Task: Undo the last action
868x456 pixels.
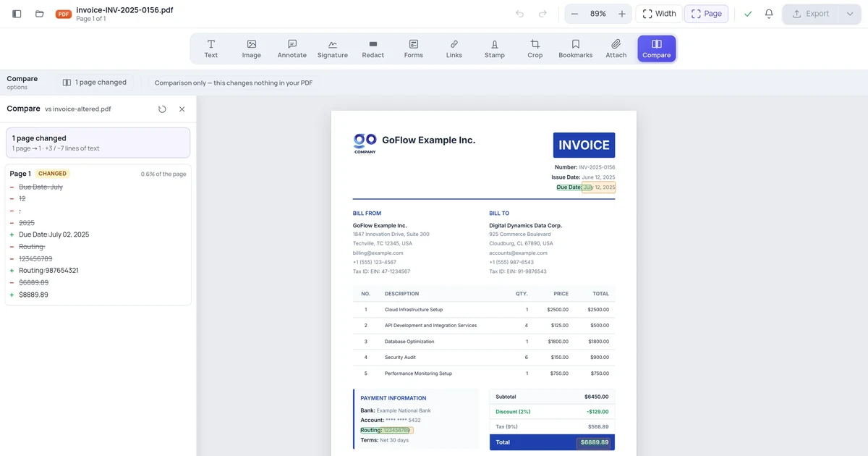Action: pos(519,14)
